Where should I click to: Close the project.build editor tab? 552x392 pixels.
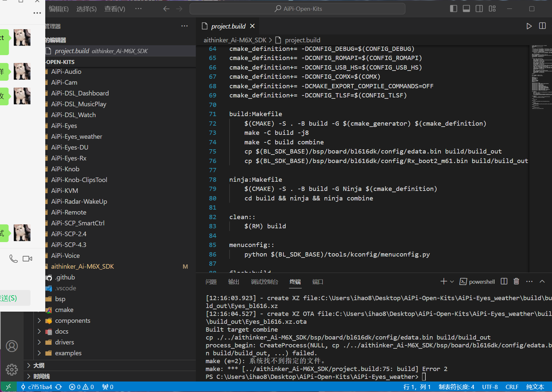[252, 26]
